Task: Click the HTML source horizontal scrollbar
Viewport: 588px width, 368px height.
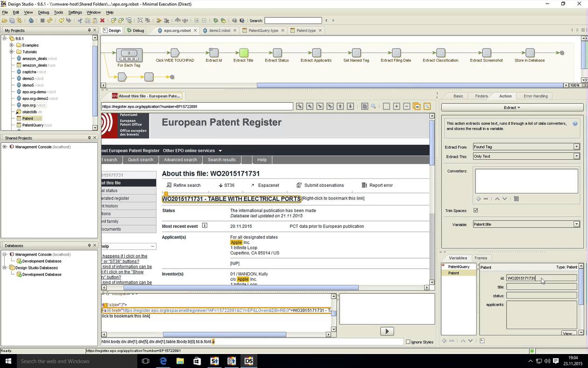Action: click(224, 334)
